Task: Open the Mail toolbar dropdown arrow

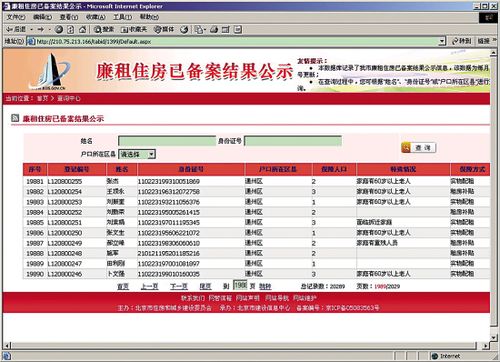Action: (204, 29)
